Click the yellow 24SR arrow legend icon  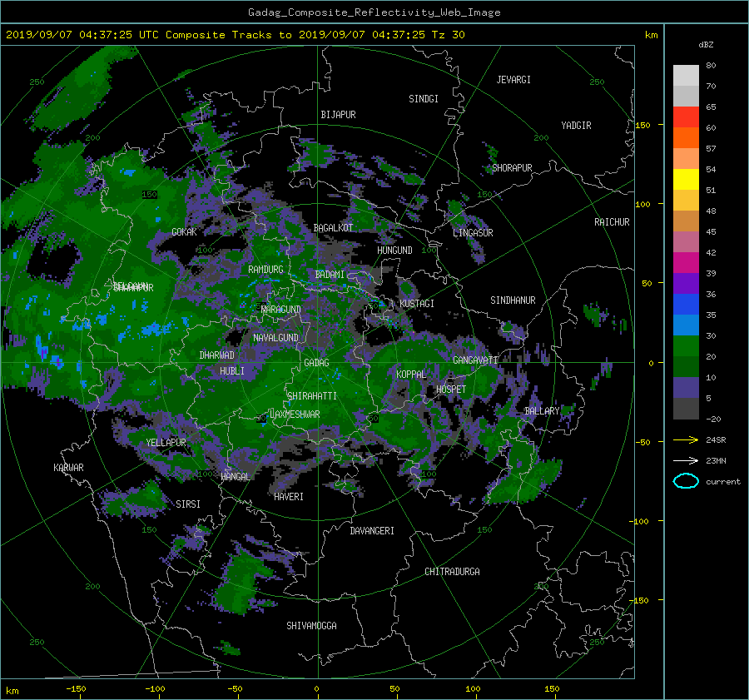686,439
